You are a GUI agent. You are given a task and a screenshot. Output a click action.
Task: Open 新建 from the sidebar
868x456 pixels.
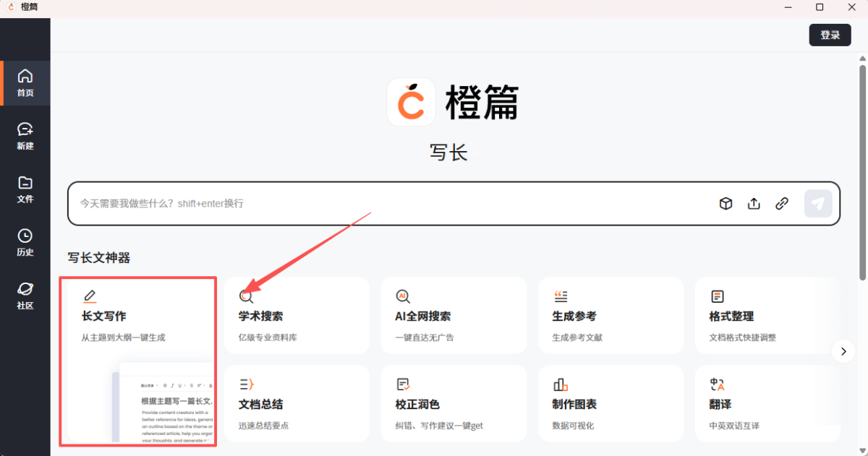coord(25,136)
